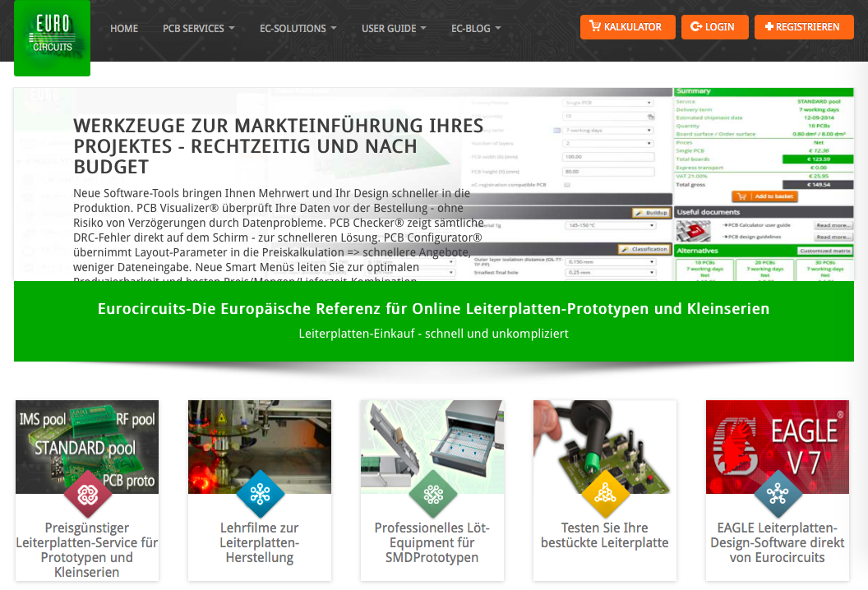Open EAGLE Leiterplatten-Design-Software link
868x590 pixels.
778,542
